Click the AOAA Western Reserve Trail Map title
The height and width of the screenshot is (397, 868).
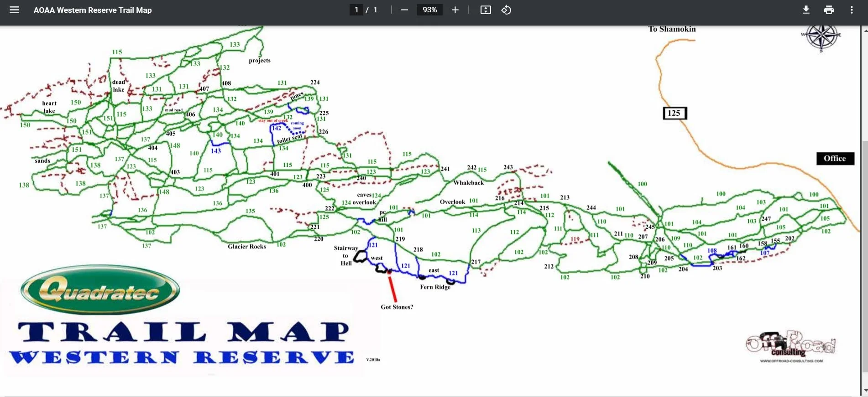tap(93, 10)
